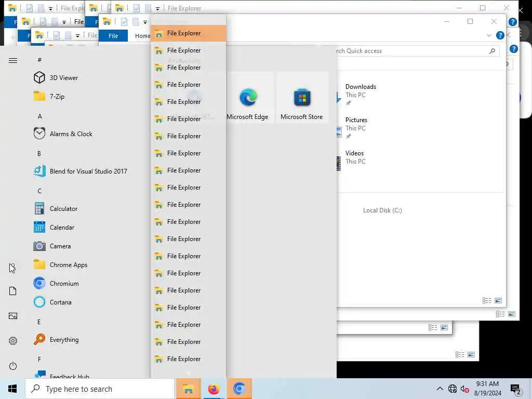Open Customize Quick Access Toolbar dropdown

click(x=145, y=22)
